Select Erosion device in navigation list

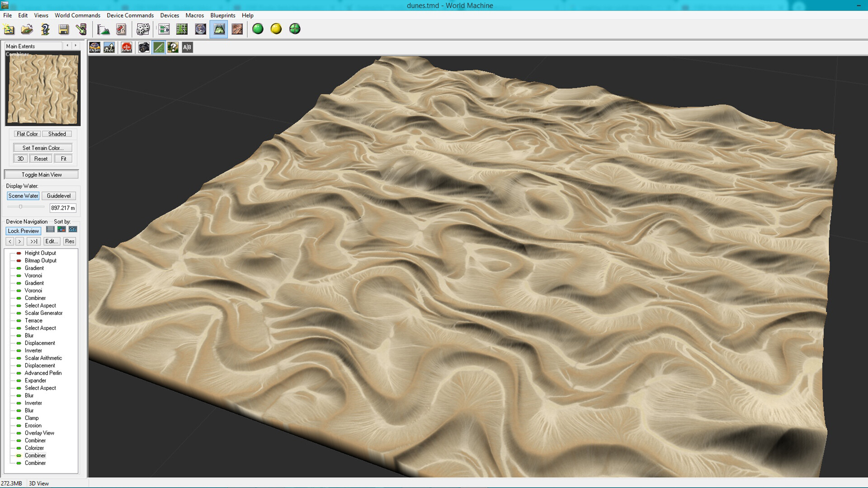(x=33, y=426)
